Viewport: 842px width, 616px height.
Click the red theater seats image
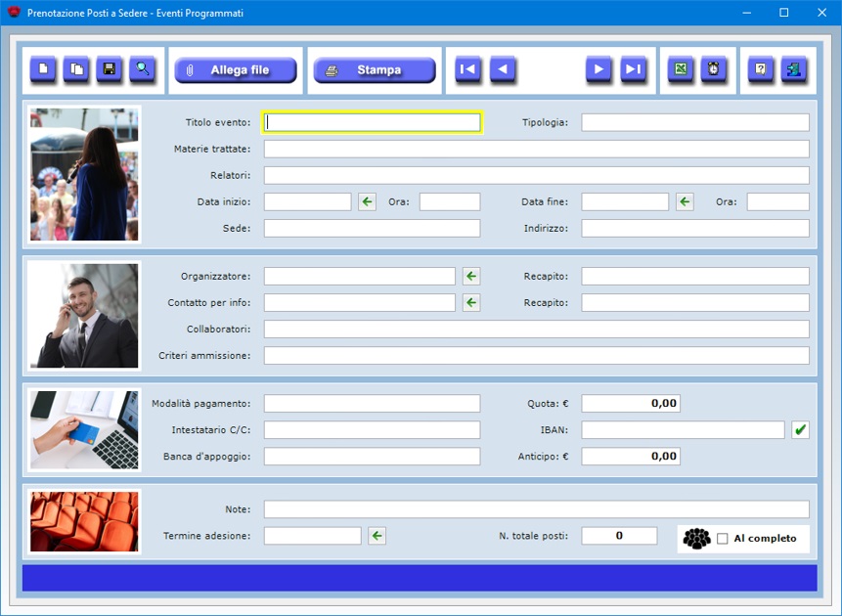point(84,521)
